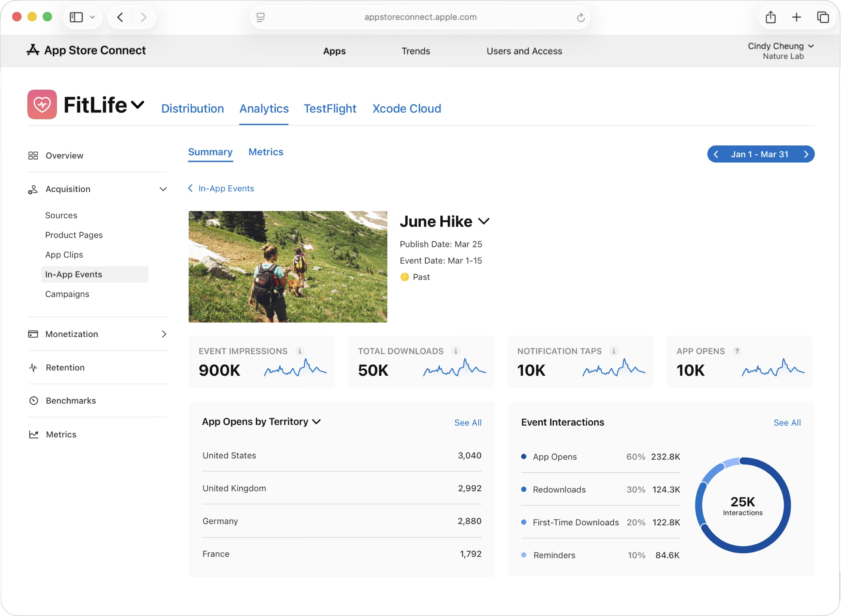
Task: Reload the page with refresh icon
Action: click(580, 17)
